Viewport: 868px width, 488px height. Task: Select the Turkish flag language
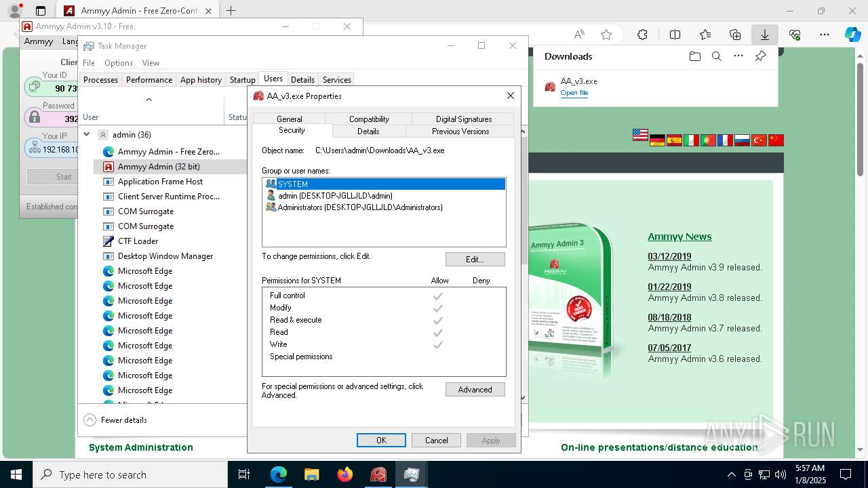pos(759,140)
